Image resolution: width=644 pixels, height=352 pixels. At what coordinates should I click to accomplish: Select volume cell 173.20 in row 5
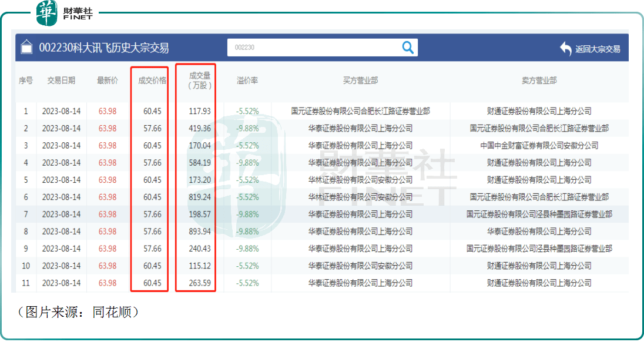(x=200, y=180)
